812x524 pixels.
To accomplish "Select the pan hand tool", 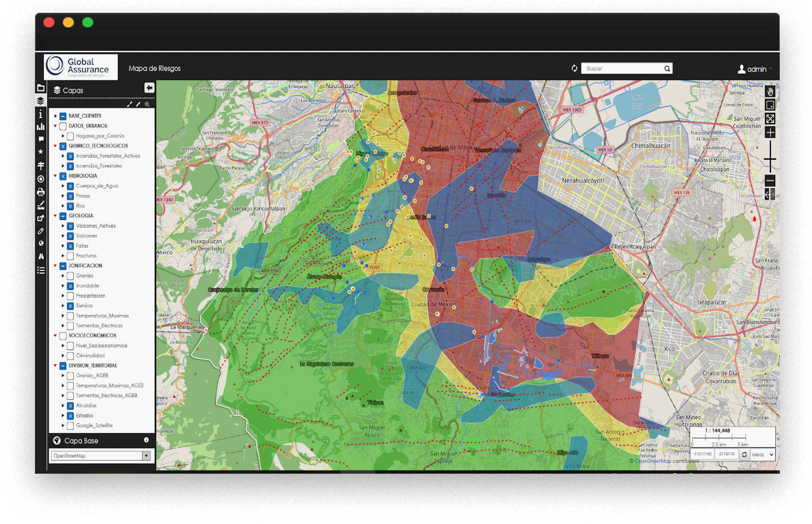I will (770, 91).
